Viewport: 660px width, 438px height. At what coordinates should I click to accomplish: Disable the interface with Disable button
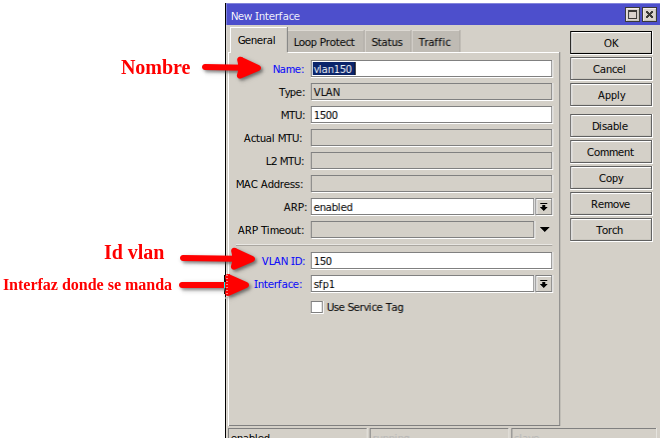point(610,127)
